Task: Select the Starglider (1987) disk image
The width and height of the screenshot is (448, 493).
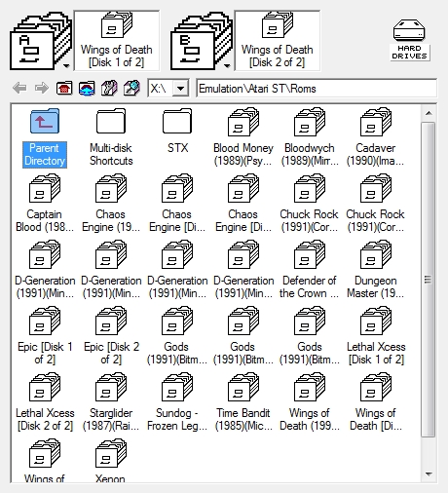Action: click(111, 402)
